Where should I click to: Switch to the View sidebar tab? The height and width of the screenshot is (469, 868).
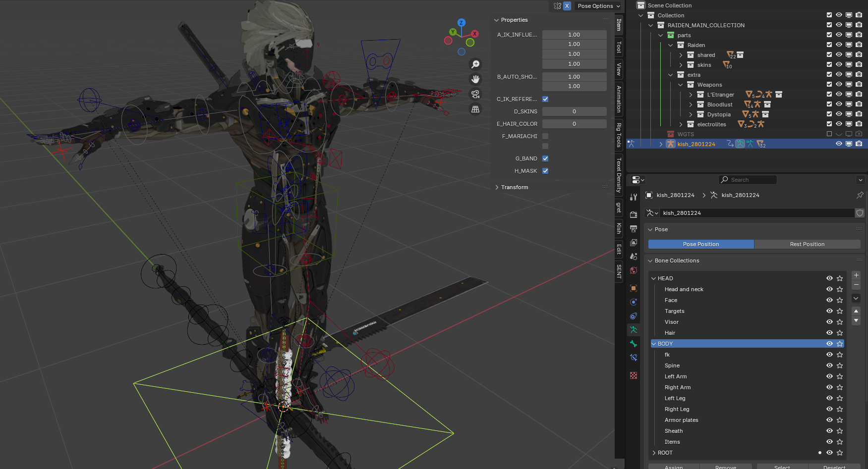tap(619, 69)
